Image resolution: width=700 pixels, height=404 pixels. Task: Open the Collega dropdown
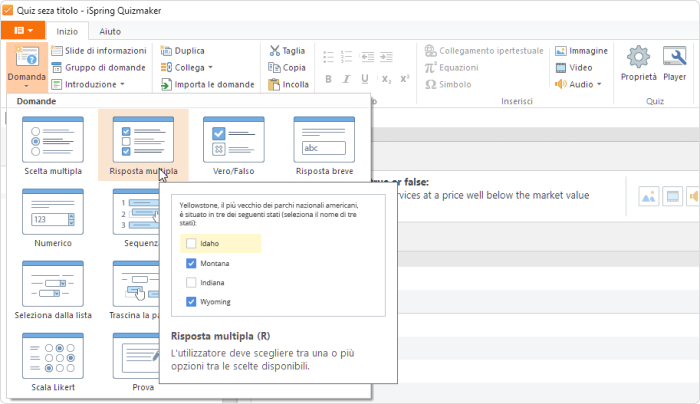[x=187, y=67]
